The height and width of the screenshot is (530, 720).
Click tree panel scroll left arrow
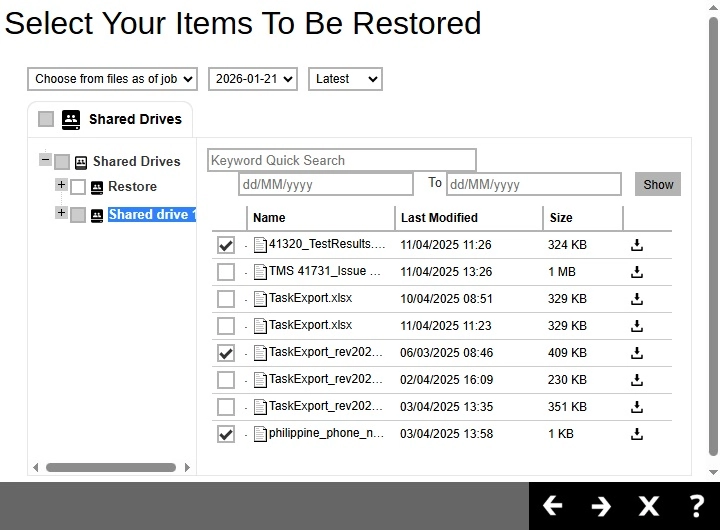(x=35, y=468)
